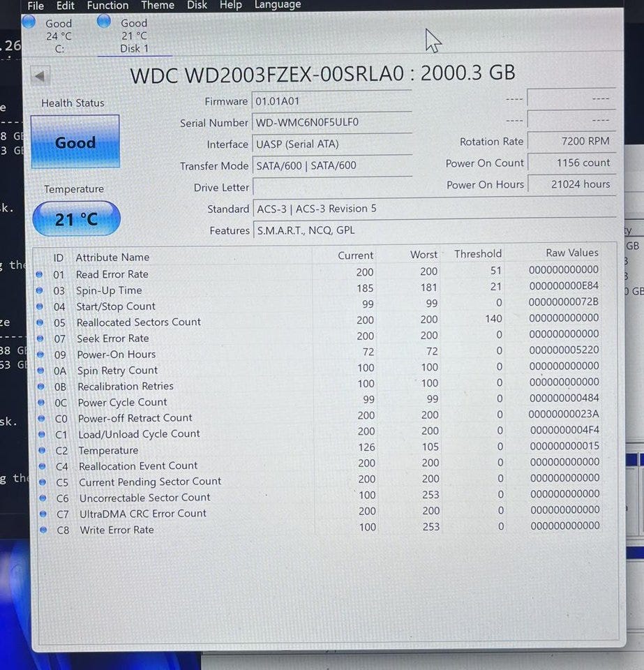Open the Language menu

tap(278, 5)
